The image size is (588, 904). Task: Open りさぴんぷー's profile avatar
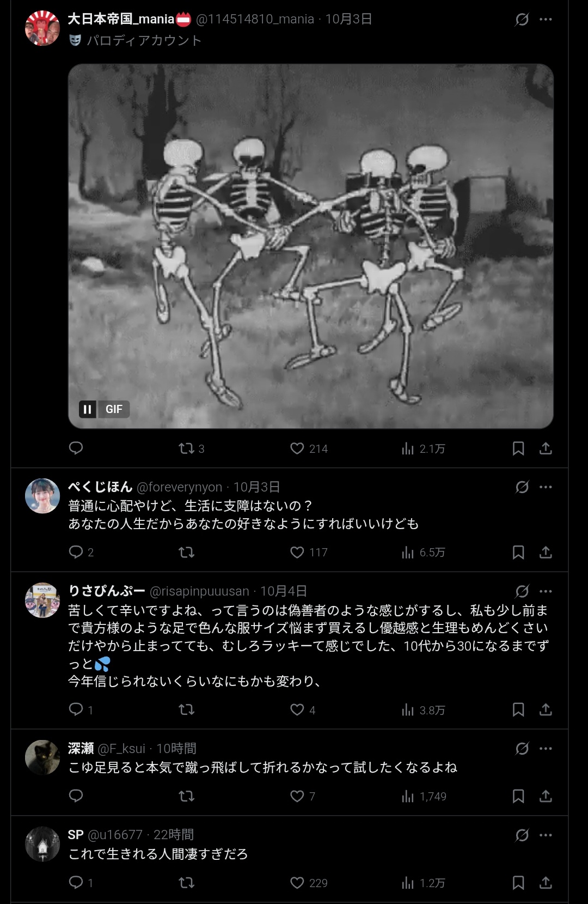click(42, 600)
